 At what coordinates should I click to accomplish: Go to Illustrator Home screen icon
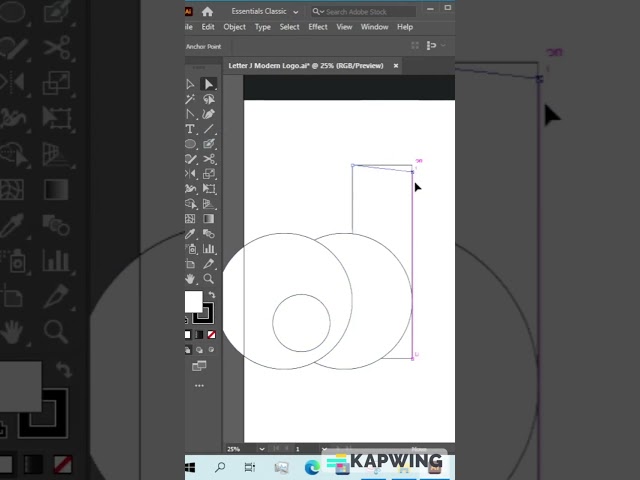click(207, 11)
